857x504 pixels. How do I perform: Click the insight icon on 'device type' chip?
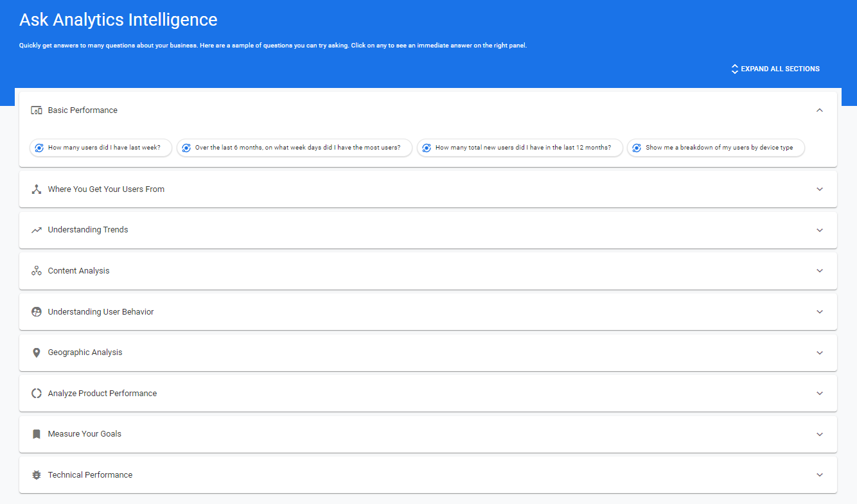(637, 148)
